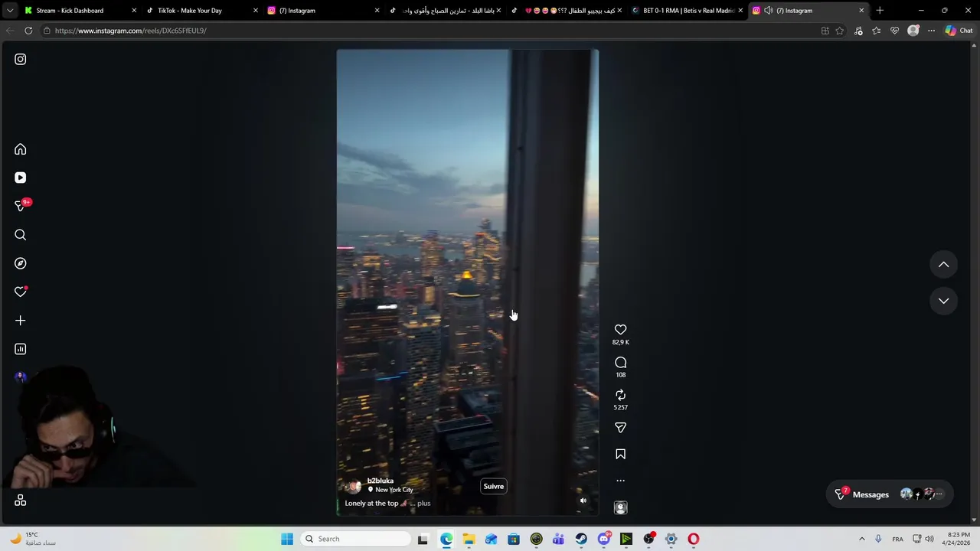
Task: Click the address bar URL
Action: tap(131, 31)
